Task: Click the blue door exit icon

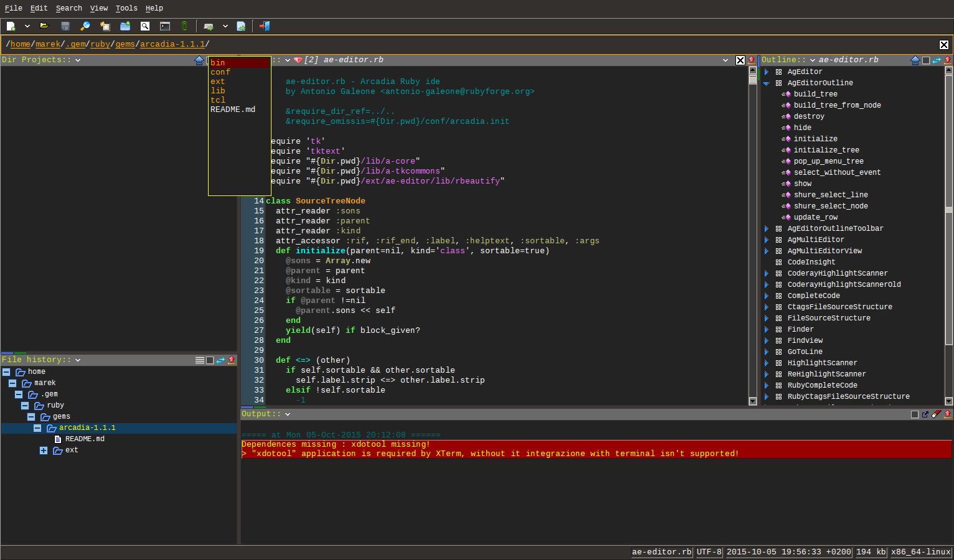Action: (265, 26)
